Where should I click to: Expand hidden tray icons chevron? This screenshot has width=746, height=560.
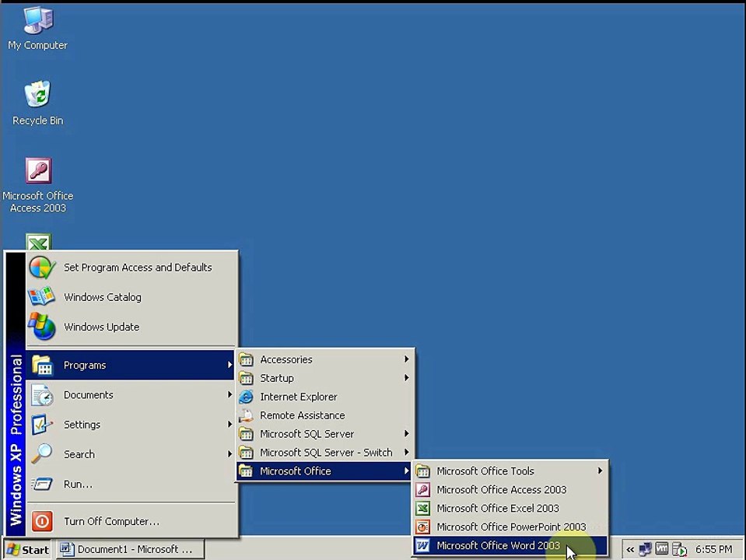click(630, 550)
